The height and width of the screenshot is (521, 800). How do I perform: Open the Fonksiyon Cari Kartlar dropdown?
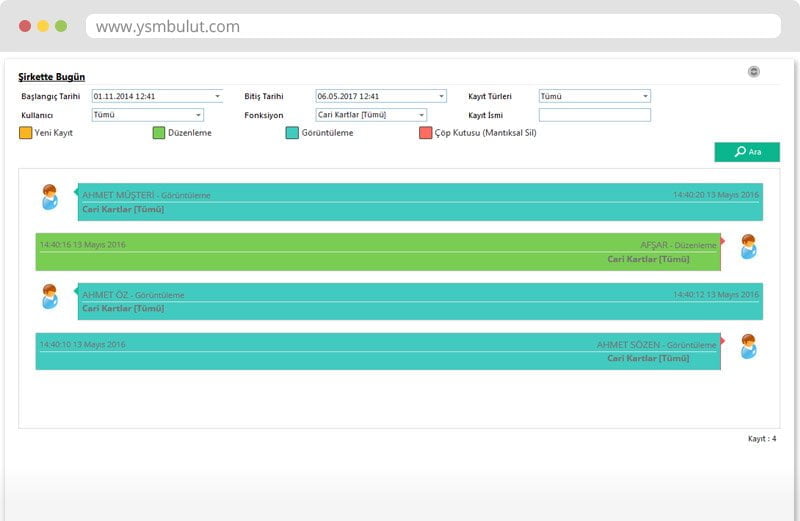click(421, 115)
